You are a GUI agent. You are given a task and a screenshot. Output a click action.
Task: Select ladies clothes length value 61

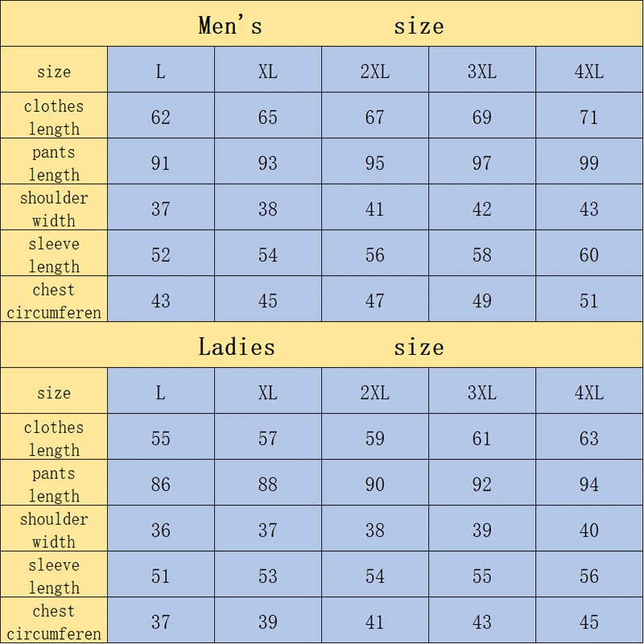tap(482, 439)
